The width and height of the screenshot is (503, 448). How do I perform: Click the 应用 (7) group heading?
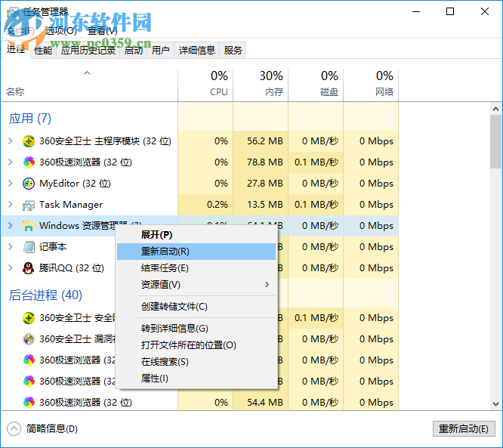coord(30,119)
